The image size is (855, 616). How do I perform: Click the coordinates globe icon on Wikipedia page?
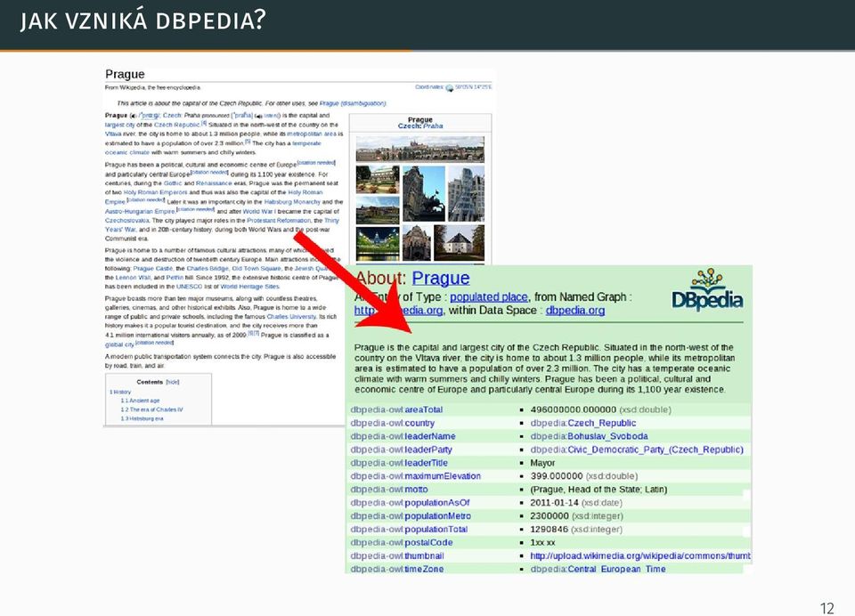click(x=449, y=88)
